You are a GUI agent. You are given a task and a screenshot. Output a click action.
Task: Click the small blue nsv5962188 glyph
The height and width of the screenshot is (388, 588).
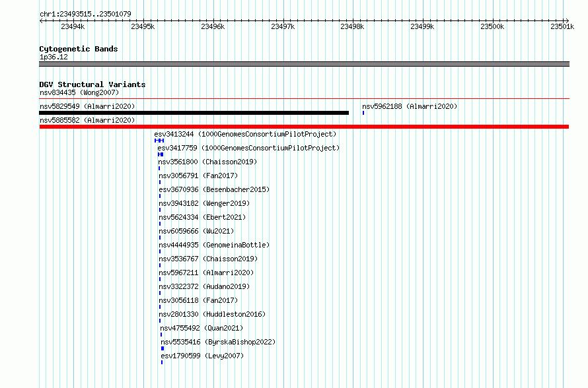(363, 113)
